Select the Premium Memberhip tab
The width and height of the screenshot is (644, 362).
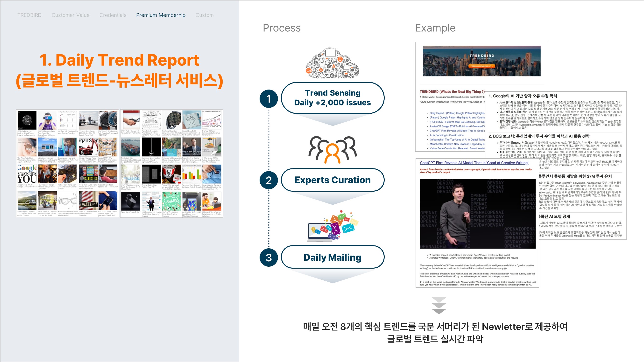tap(161, 15)
